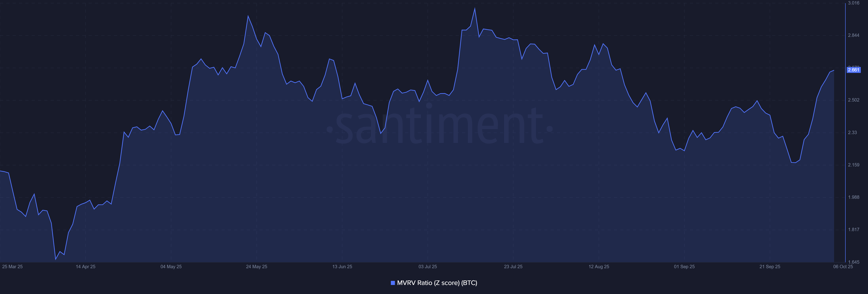Click the 13 Jun 25 date label
This screenshot has width=868, height=294.
pos(342,267)
